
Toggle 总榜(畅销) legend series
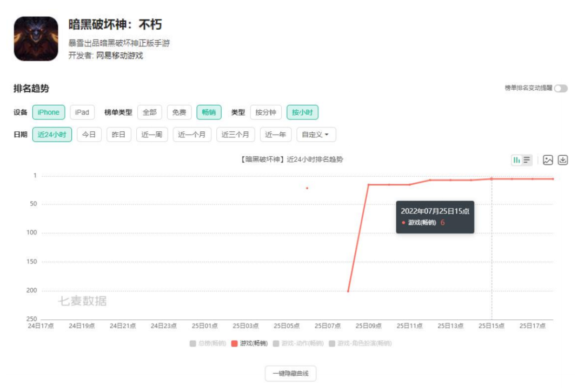pyautogui.click(x=208, y=343)
